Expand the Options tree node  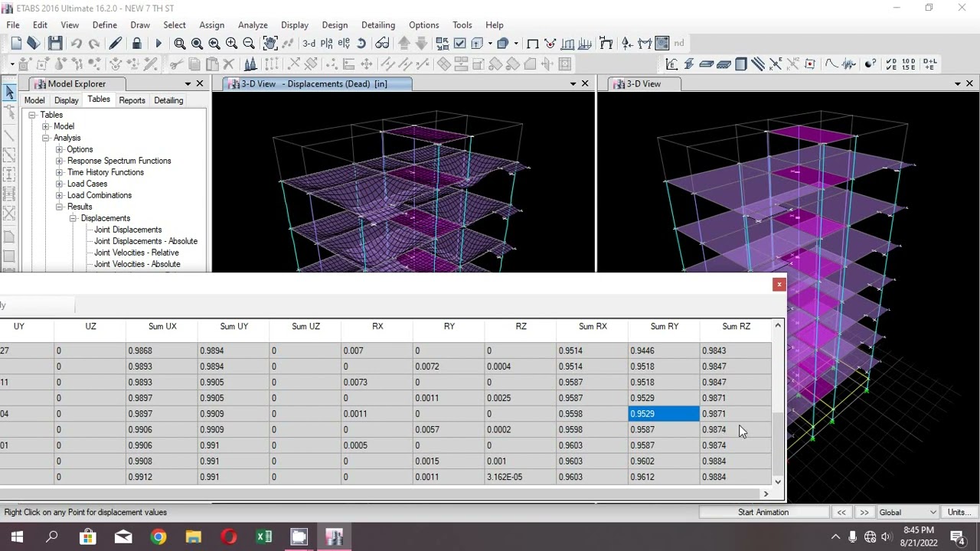pos(59,149)
